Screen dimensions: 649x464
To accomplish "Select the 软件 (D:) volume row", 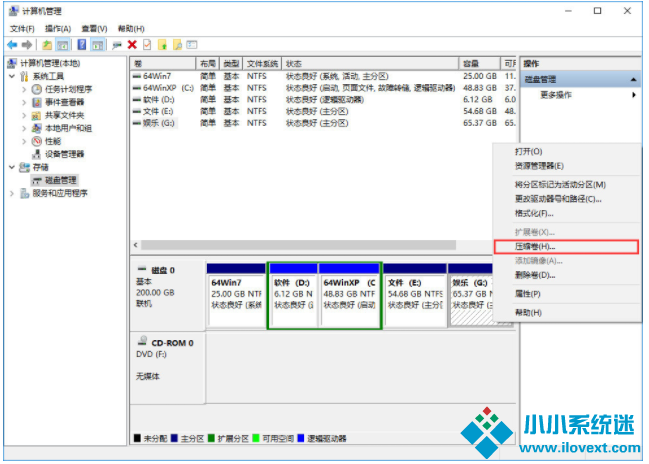I will click(x=324, y=100).
